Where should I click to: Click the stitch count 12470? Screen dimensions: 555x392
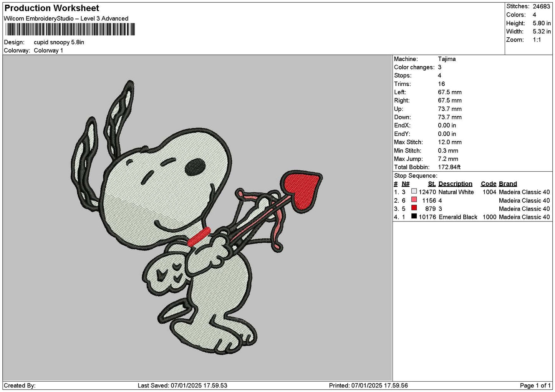(x=427, y=192)
